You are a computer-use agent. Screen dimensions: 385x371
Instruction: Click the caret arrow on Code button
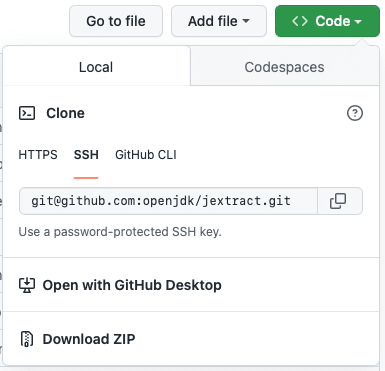pyautogui.click(x=358, y=22)
